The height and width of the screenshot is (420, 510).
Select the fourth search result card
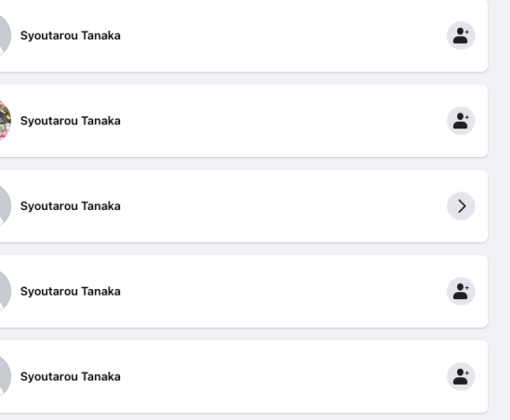244,291
